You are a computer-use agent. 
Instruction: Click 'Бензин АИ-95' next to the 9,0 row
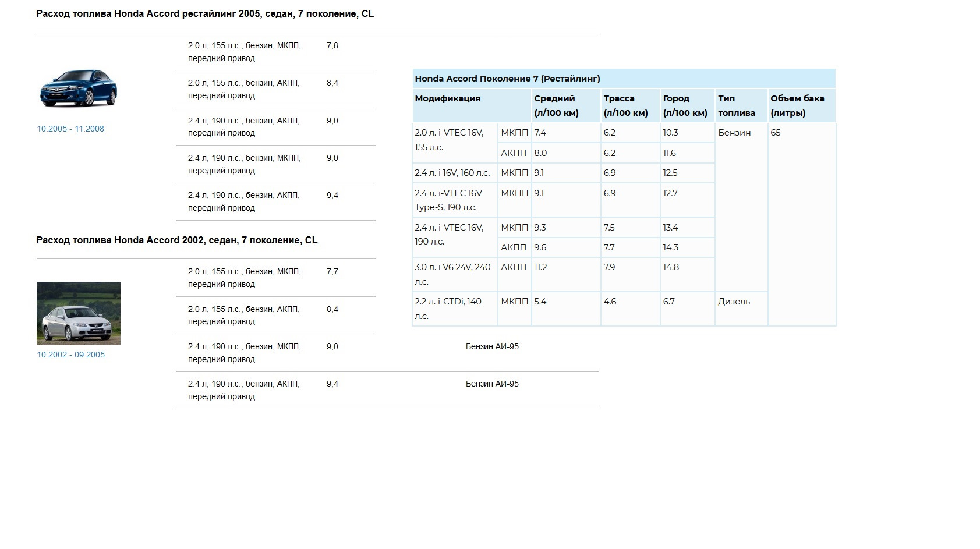click(x=492, y=346)
